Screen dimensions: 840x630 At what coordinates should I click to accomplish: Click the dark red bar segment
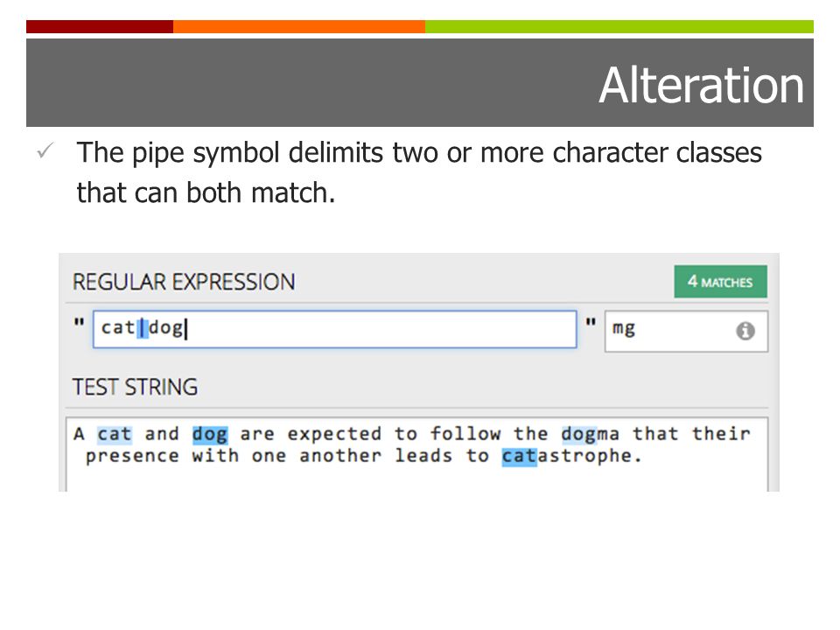[x=100, y=27]
